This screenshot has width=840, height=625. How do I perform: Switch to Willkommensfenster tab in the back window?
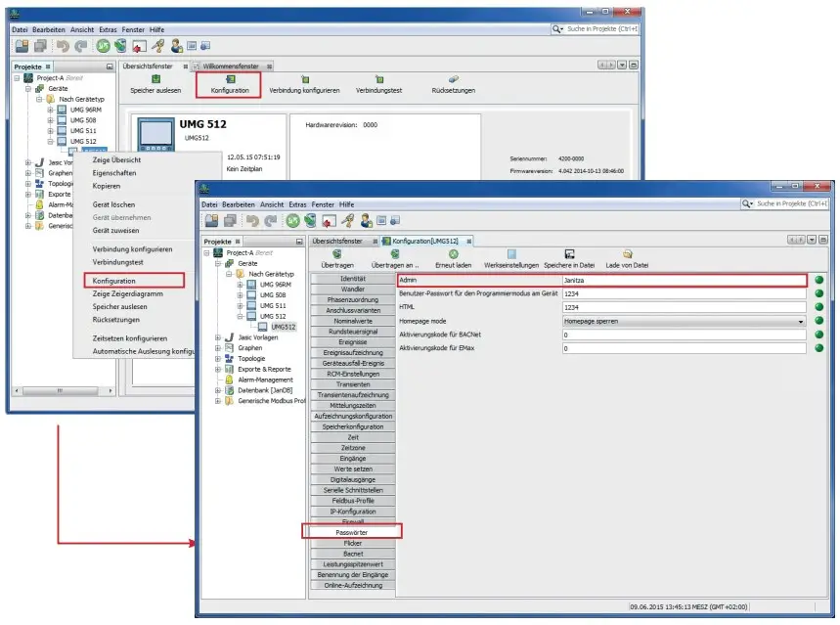point(231,67)
